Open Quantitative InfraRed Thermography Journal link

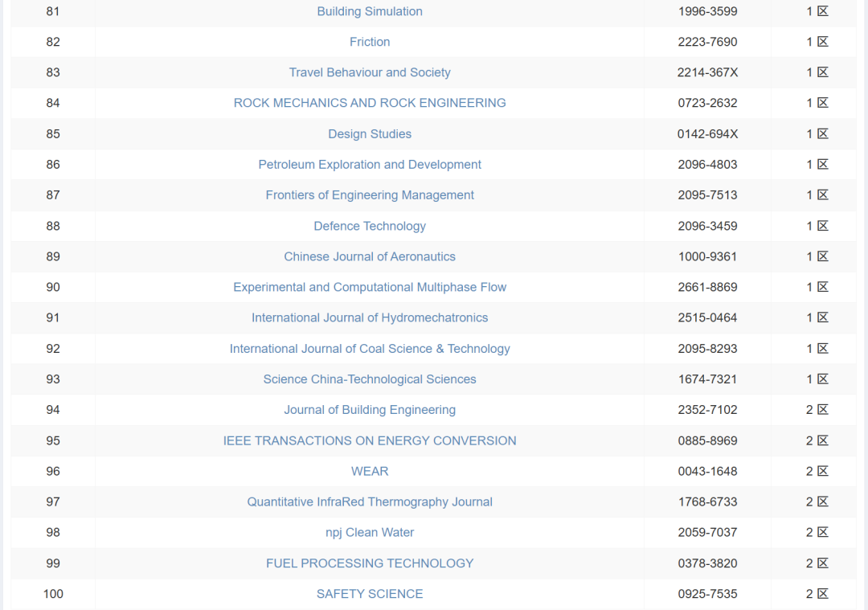pos(369,502)
